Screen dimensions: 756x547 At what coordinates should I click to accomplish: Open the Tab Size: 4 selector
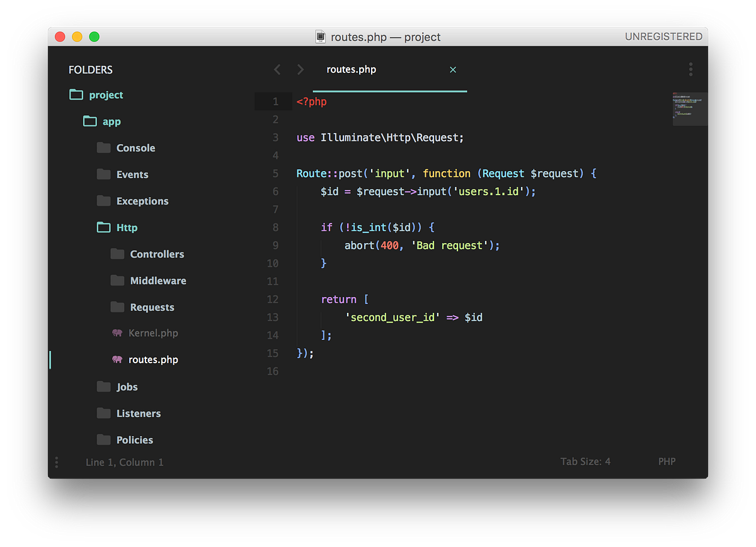[x=585, y=461]
